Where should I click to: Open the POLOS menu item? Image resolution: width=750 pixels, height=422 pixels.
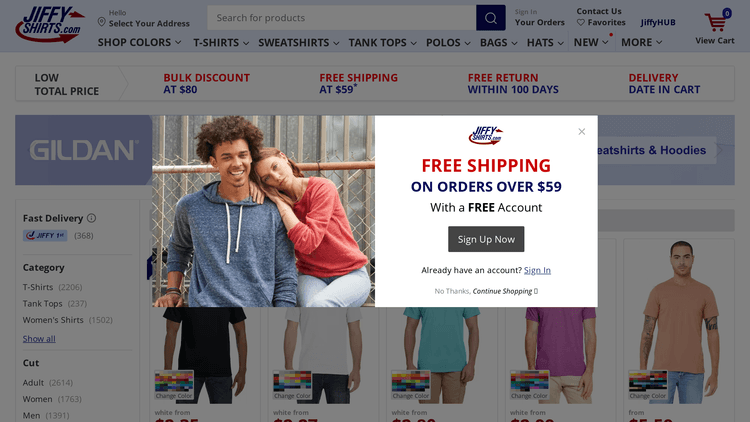(448, 43)
